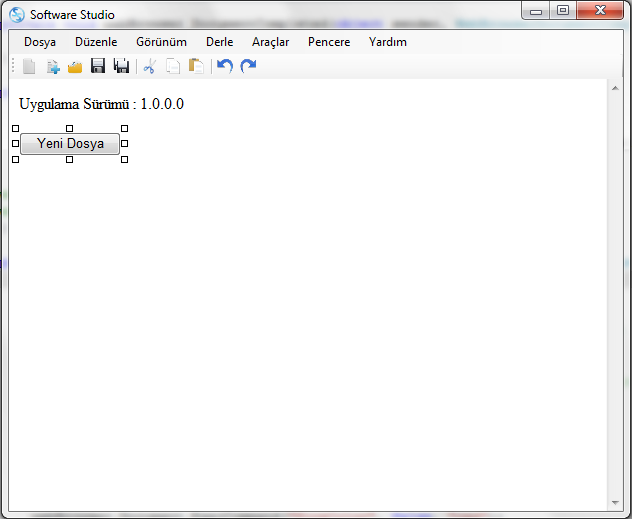Click the toolbar grip dotted handle
The width and height of the screenshot is (632, 519).
pos(13,66)
